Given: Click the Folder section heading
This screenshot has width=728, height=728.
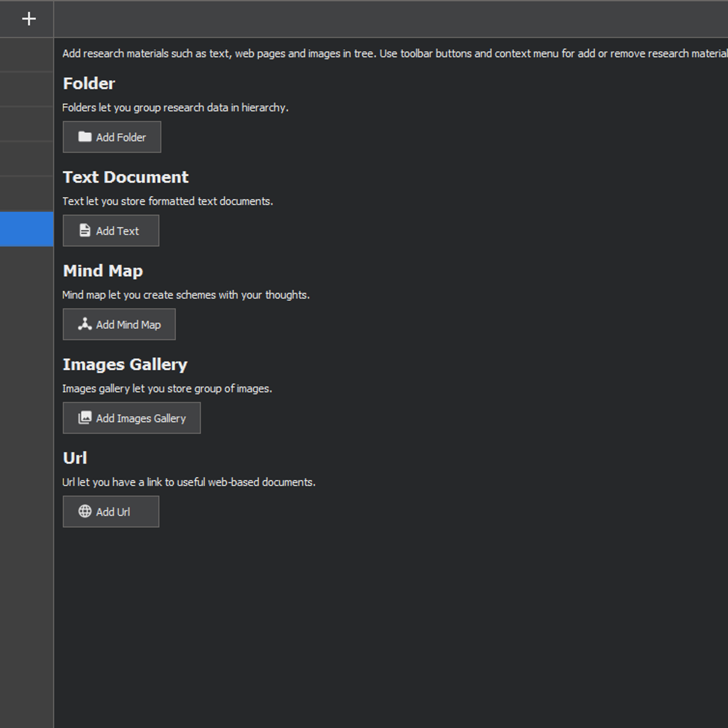Looking at the screenshot, I should [89, 84].
